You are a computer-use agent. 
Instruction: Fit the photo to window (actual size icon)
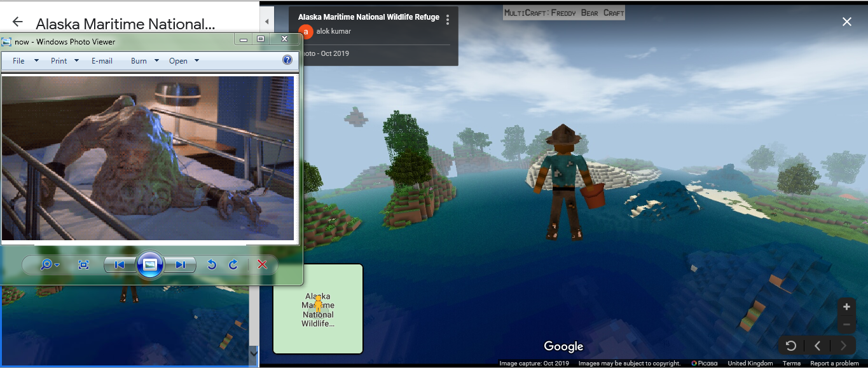click(x=83, y=264)
